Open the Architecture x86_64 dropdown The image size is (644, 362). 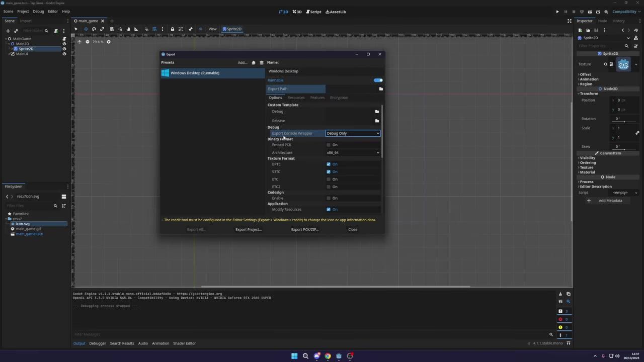353,152
